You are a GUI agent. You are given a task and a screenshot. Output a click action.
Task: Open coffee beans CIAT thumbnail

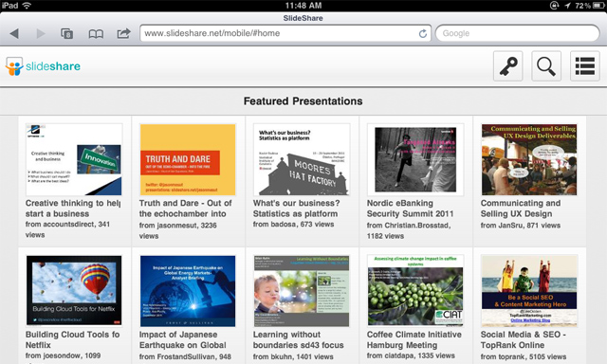pos(415,290)
